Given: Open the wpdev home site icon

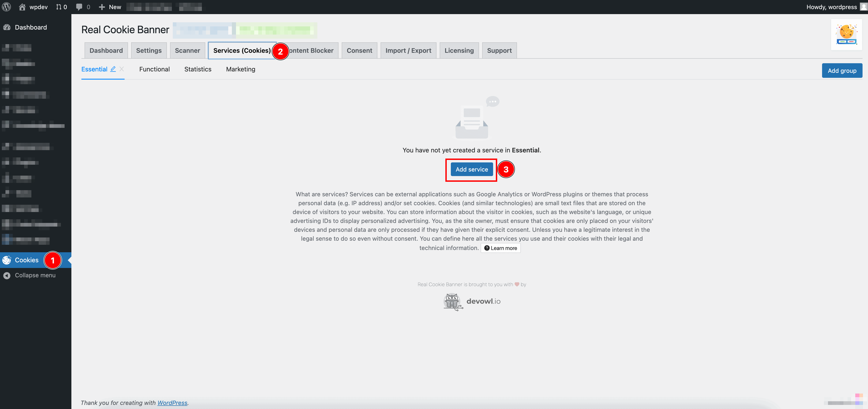Looking at the screenshot, I should point(22,7).
